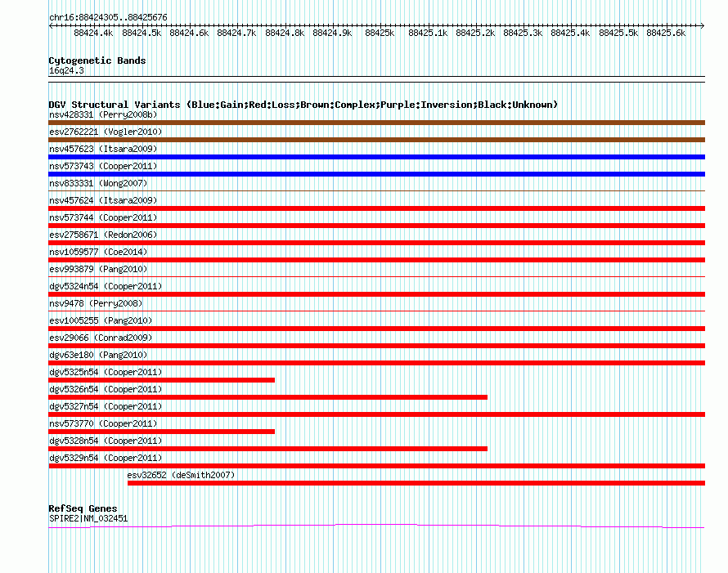
Task: Select the Cytogenetic Bands track title
Action: click(97, 60)
